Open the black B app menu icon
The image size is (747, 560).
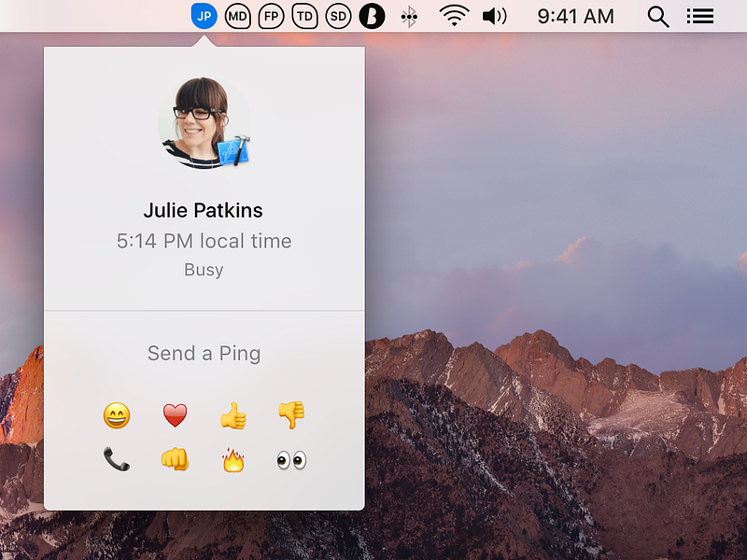tap(372, 17)
